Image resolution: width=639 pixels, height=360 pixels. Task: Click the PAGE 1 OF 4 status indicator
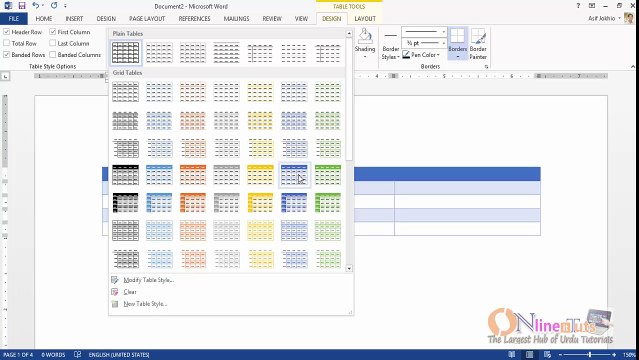[18, 355]
